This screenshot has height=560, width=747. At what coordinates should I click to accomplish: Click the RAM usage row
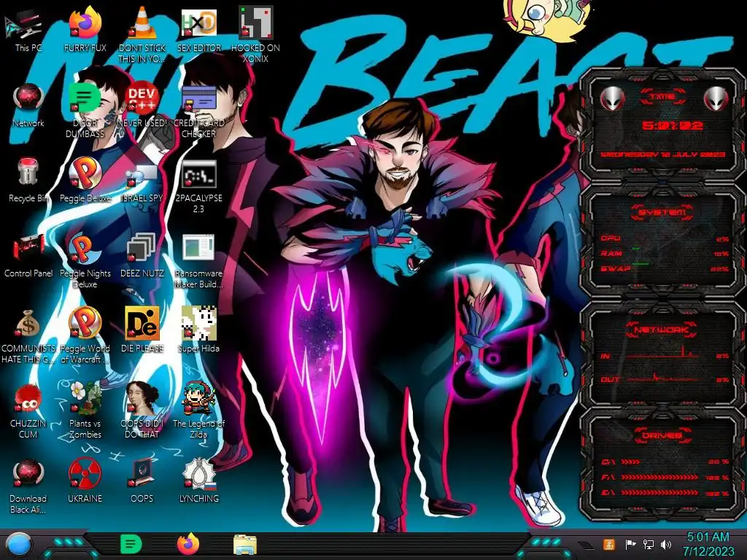tap(665, 253)
